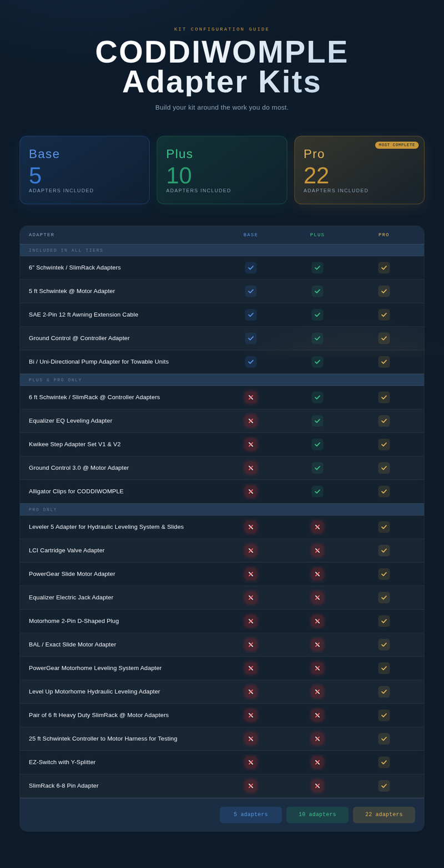Click the 'Most Complete' badge on Pro card
This screenshot has height=868, width=444.
[x=397, y=145]
